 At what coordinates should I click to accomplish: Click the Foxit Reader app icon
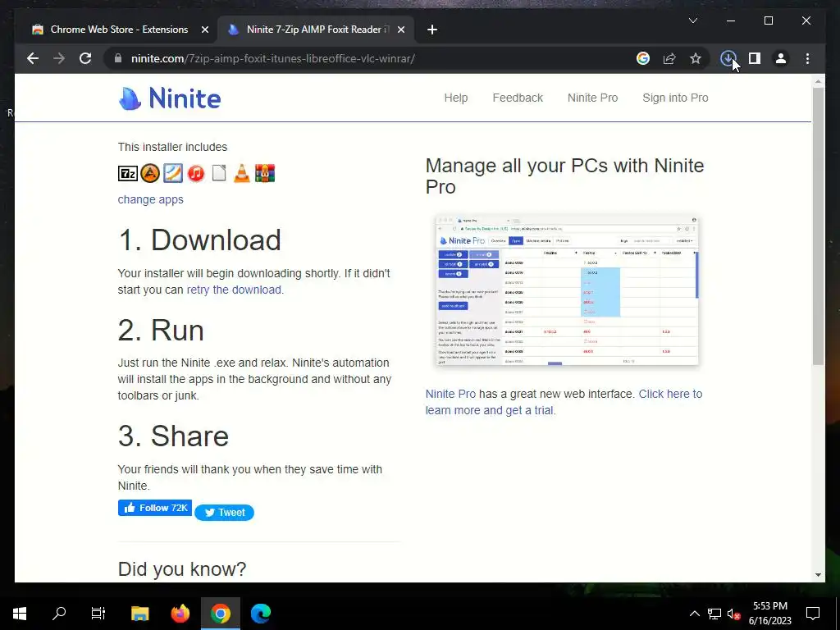(173, 173)
